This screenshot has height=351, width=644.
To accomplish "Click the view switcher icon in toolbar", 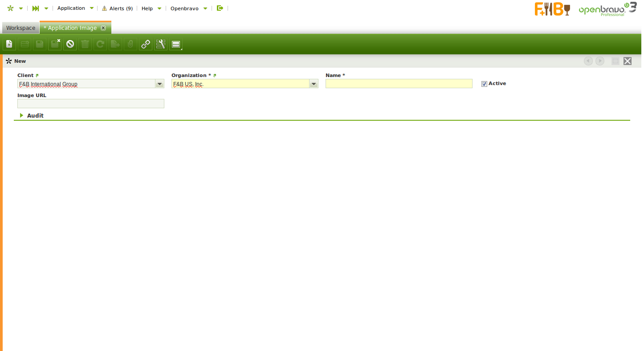I will [x=176, y=44].
